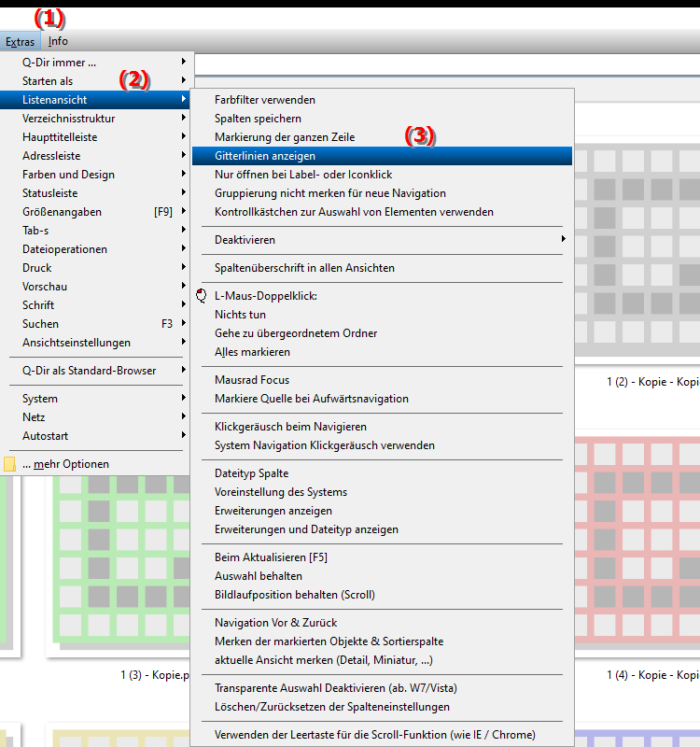Open the Dateioperationen submenu
This screenshot has width=700, height=747.
[95, 249]
